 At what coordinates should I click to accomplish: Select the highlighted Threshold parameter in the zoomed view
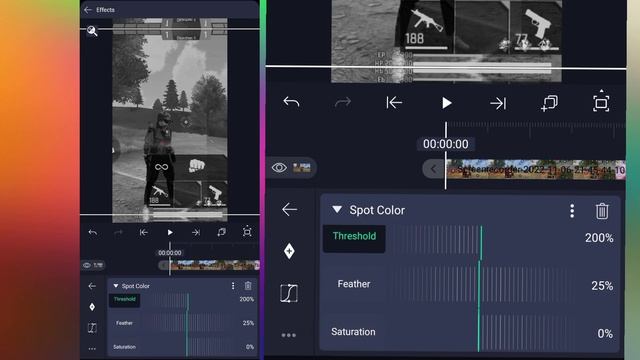pyautogui.click(x=354, y=238)
